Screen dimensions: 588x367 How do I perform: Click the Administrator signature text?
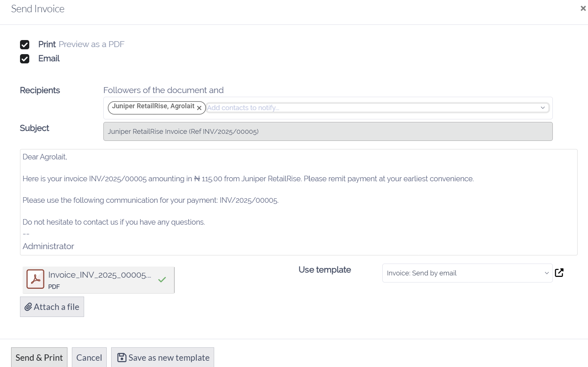[48, 246]
